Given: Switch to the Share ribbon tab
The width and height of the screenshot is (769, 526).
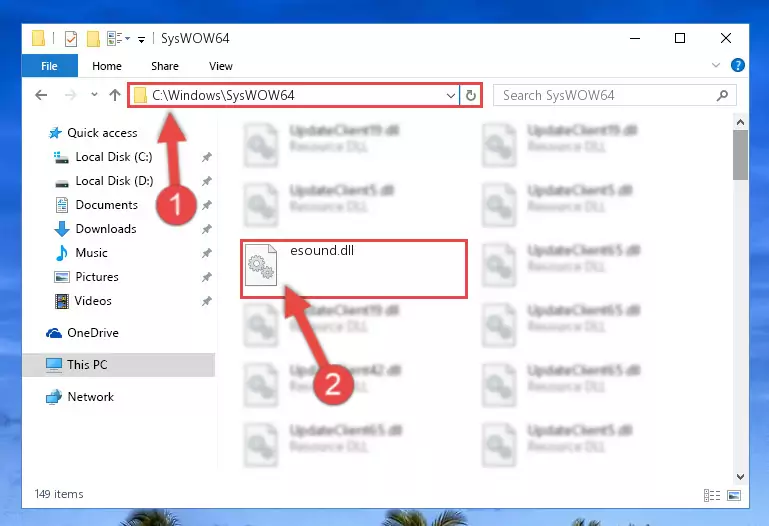Looking at the screenshot, I should click(165, 66).
